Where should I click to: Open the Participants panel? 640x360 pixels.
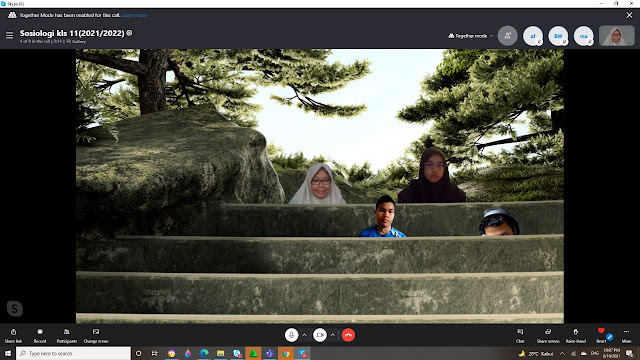click(x=67, y=336)
